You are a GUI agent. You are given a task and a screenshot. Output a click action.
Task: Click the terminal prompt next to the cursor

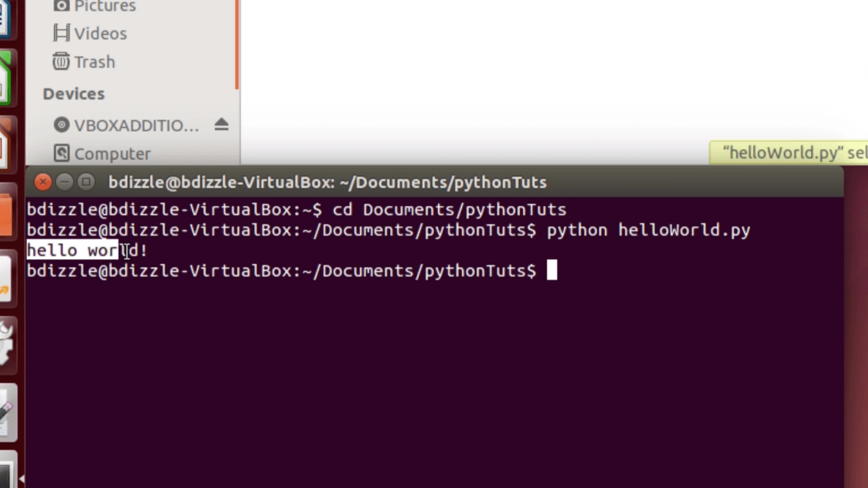pos(551,270)
